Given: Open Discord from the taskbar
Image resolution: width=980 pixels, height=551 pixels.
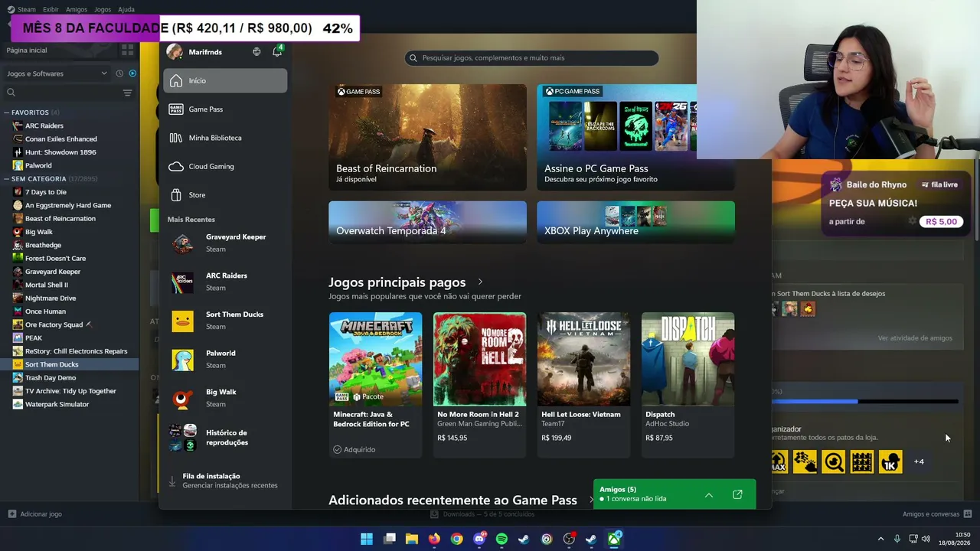Looking at the screenshot, I should tap(479, 539).
